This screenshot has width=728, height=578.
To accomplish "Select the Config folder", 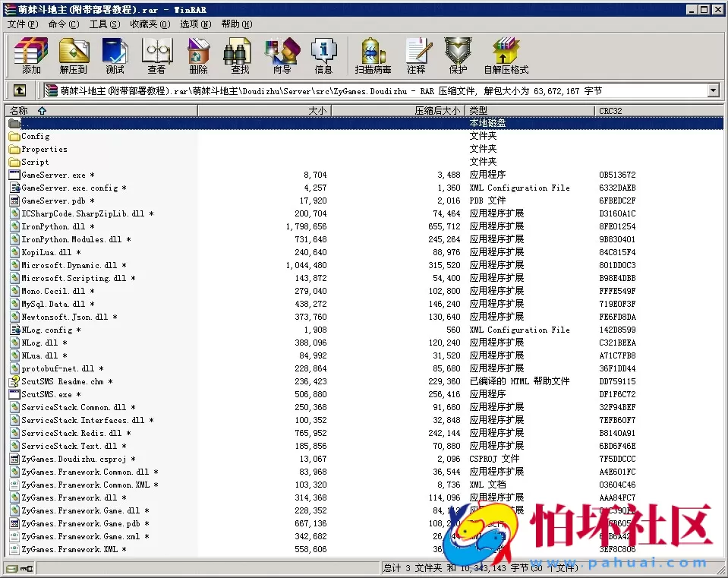I will click(x=35, y=137).
